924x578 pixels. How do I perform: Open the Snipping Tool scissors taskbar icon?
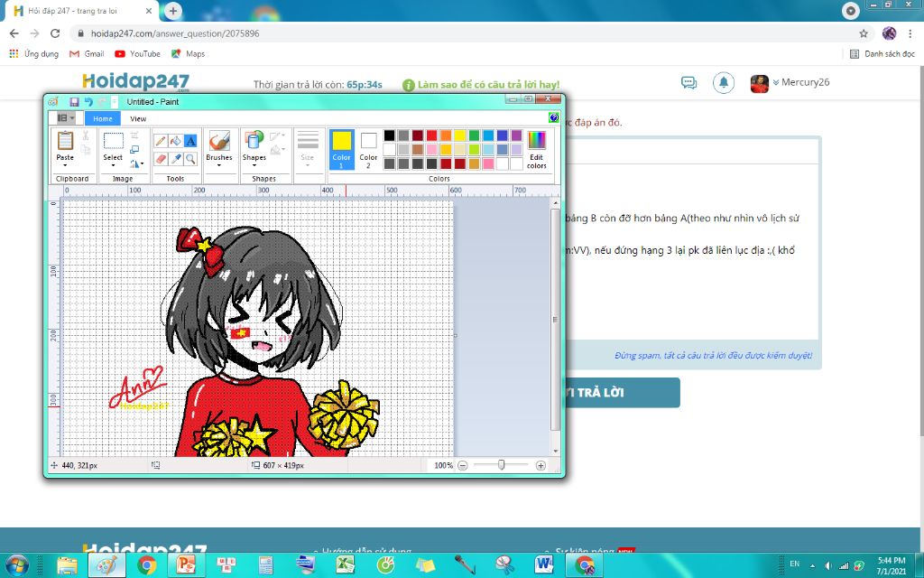click(504, 564)
